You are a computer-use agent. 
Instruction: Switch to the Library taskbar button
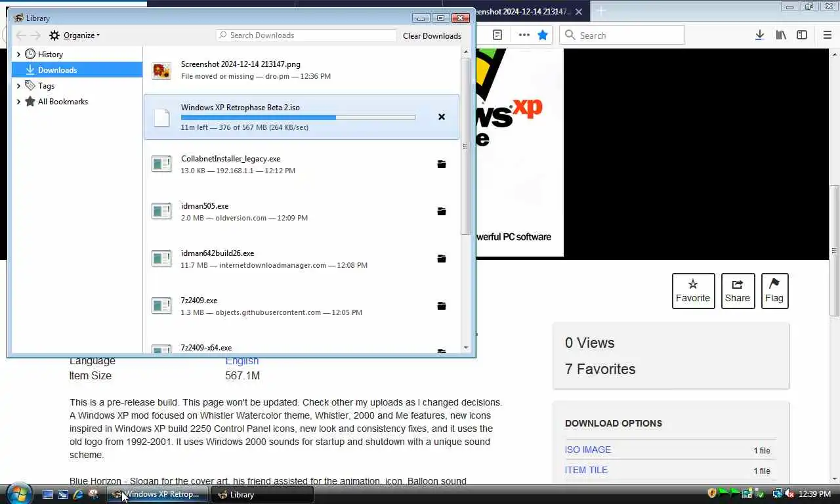pos(262,494)
